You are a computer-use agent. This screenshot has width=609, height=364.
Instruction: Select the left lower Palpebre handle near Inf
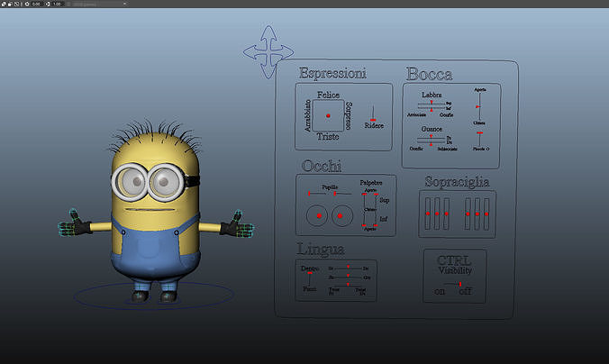(364, 225)
